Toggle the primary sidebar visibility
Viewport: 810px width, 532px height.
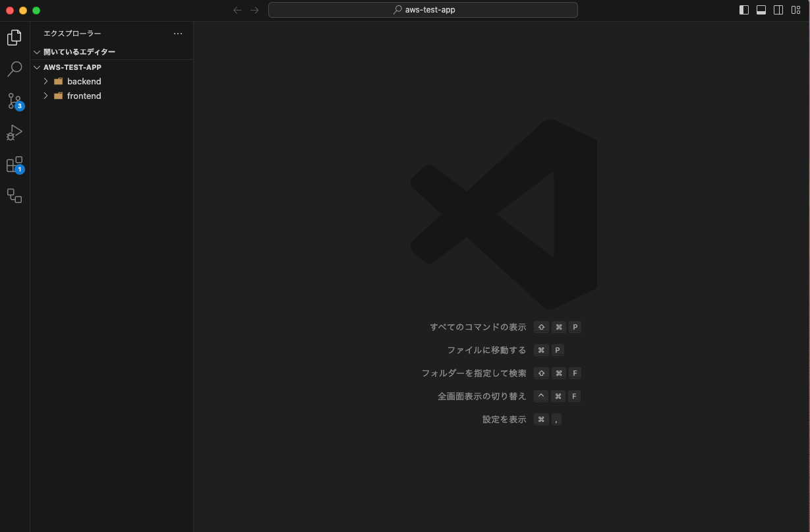pyautogui.click(x=744, y=10)
